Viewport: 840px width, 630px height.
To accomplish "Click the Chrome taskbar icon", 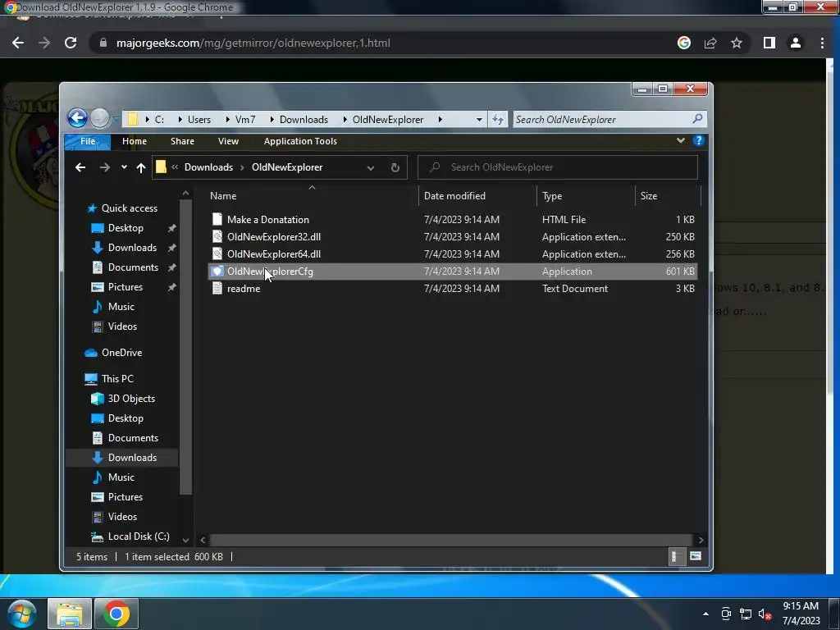I will coord(116,614).
